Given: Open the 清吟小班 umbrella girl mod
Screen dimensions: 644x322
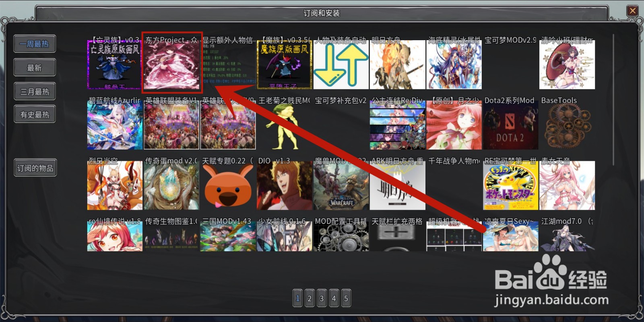Looking at the screenshot, I should 567,64.
